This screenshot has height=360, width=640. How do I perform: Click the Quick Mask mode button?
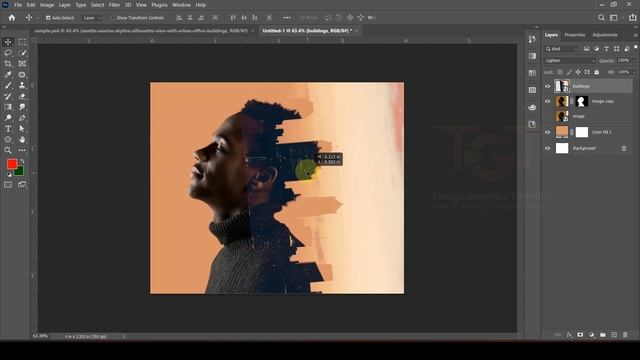click(x=8, y=185)
